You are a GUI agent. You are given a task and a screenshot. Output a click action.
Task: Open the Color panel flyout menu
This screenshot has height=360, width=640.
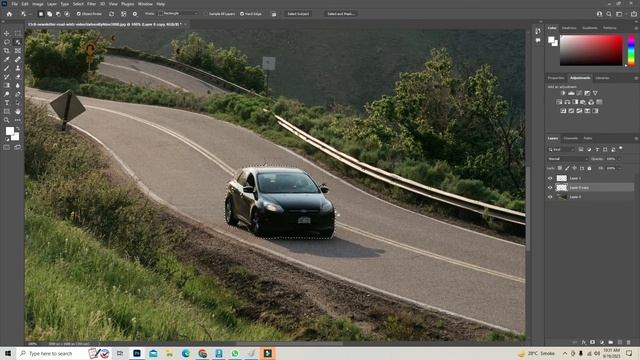(636, 28)
